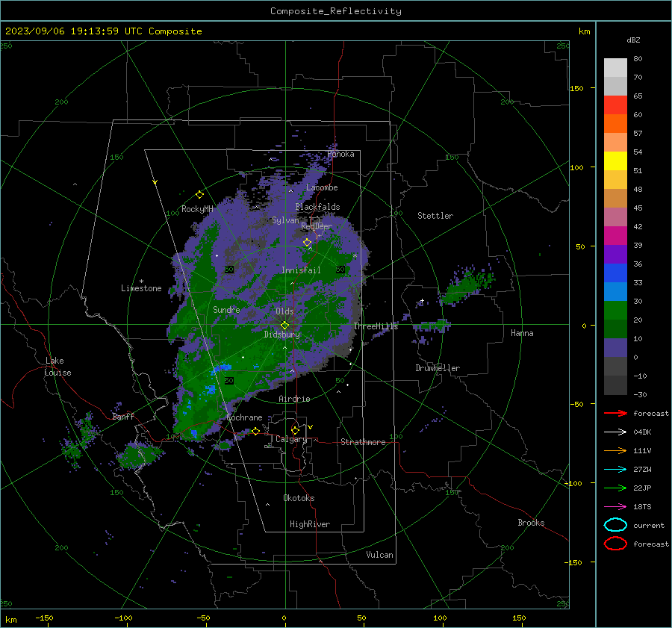This screenshot has width=672, height=628.
Task: Click the red forecast ellipse icon
Action: (615, 544)
